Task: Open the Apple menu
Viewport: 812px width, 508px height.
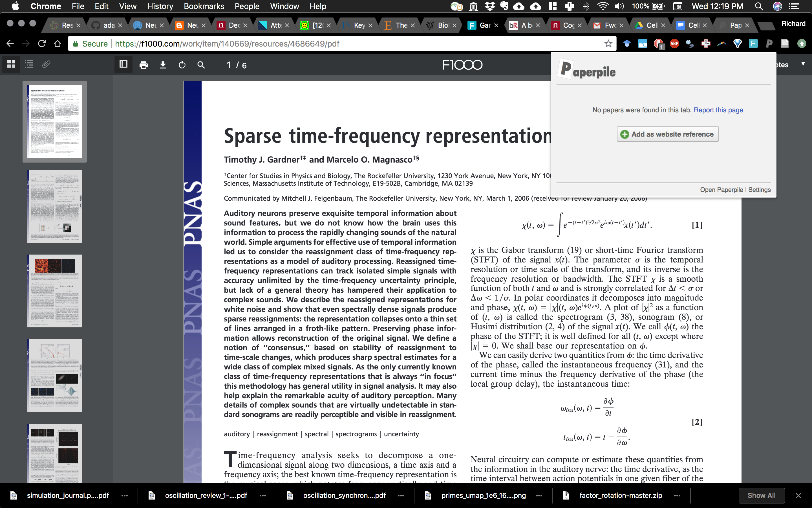Action: [15, 6]
